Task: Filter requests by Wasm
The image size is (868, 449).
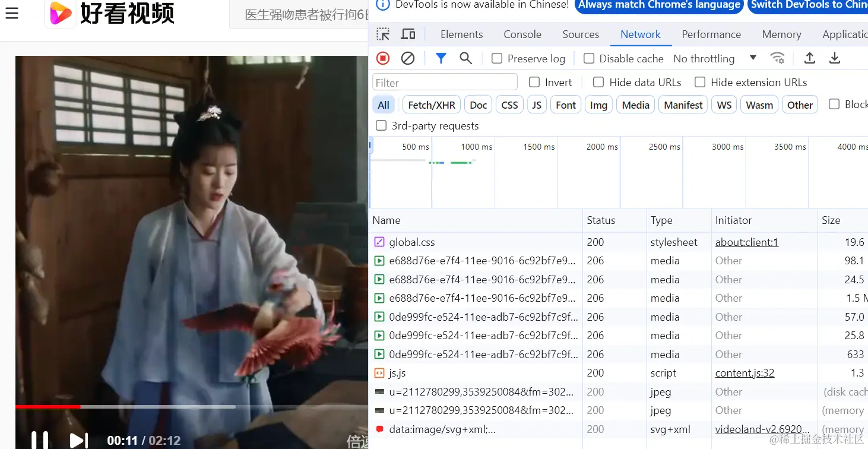Action: (x=759, y=105)
